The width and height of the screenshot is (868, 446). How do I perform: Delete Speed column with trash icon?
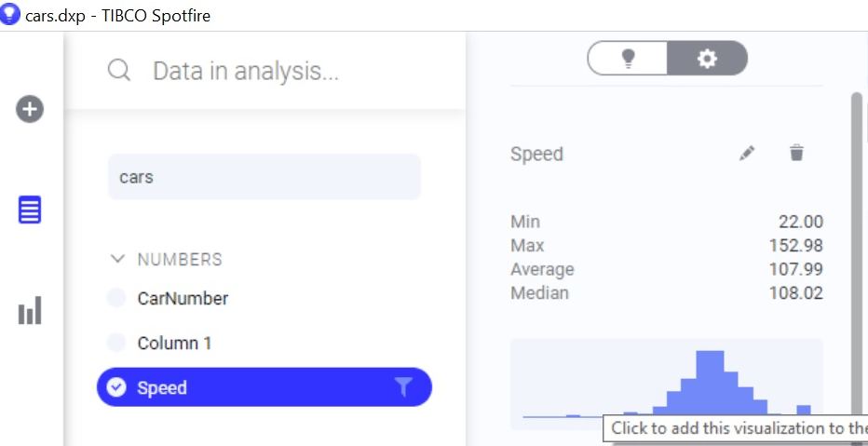click(x=796, y=153)
